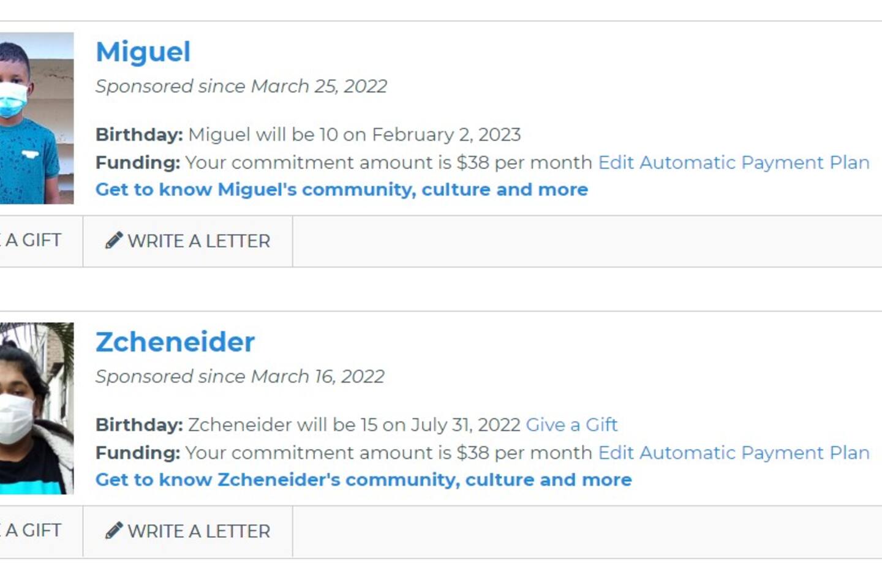The height and width of the screenshot is (588, 882).
Task: Click the pencil icon in Miguel's letter button
Action: click(x=114, y=241)
